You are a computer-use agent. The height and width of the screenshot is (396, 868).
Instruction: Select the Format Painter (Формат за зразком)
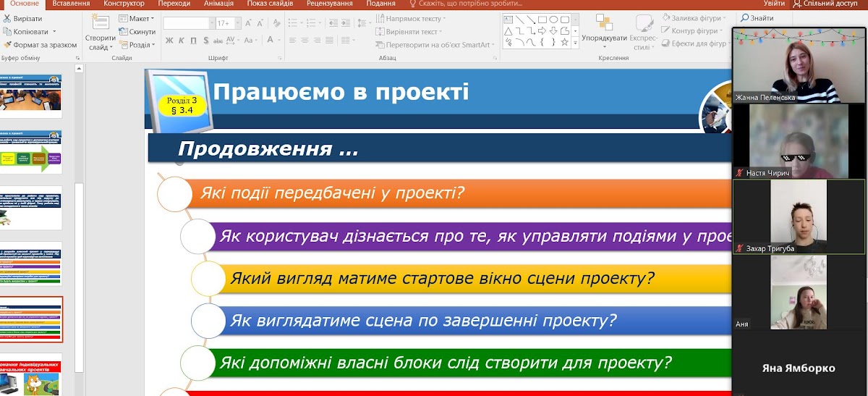click(x=40, y=44)
